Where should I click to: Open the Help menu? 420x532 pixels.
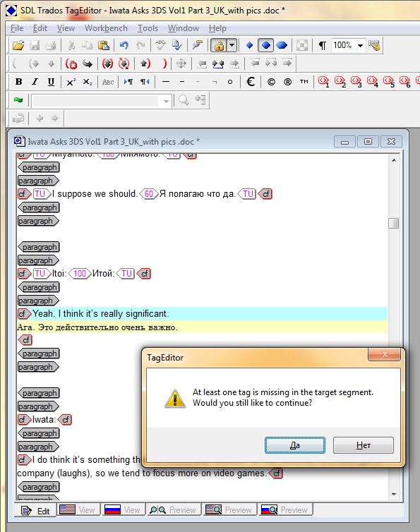coord(217,28)
